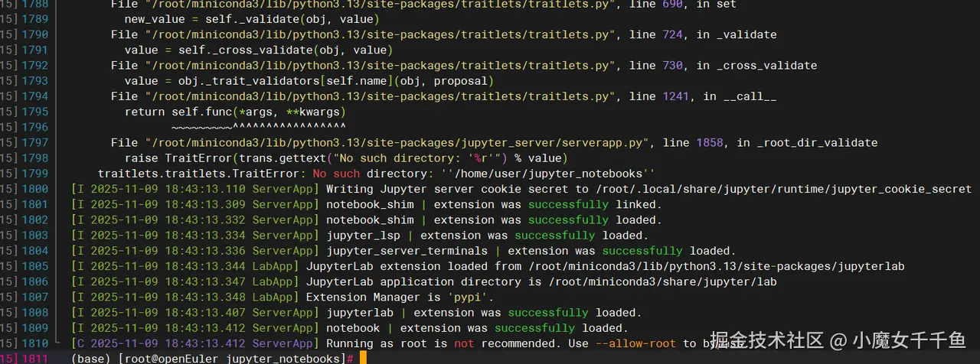The height and width of the screenshot is (364, 980).
Task: Click 'jupyterlab | extension was successfully loaded' line
Action: click(x=484, y=312)
